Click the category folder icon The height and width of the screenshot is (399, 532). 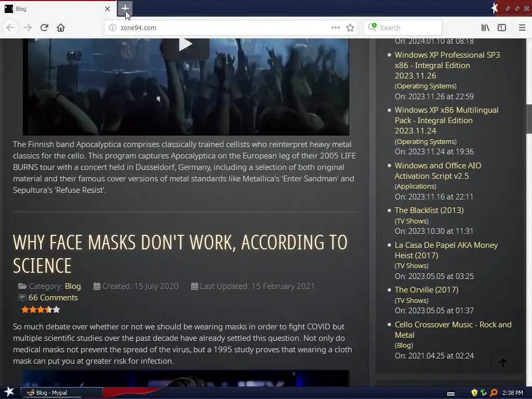coord(22,286)
